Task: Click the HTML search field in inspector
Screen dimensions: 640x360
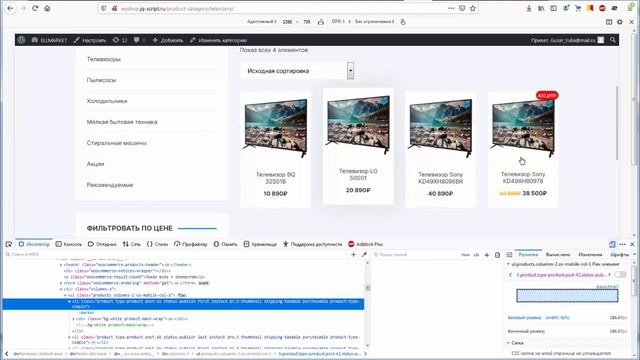Action: coord(176,254)
